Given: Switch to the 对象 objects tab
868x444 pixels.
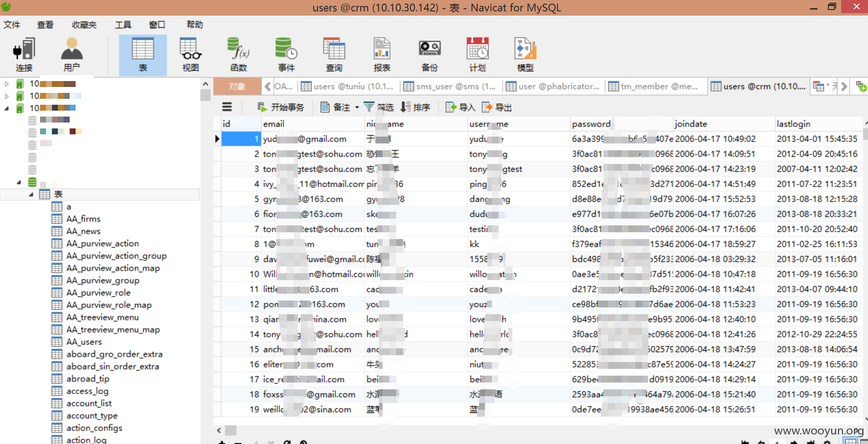Looking at the screenshot, I should point(237,86).
